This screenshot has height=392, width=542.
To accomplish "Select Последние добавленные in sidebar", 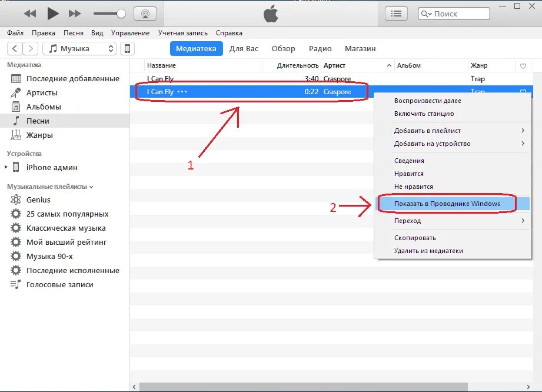I will [65, 78].
